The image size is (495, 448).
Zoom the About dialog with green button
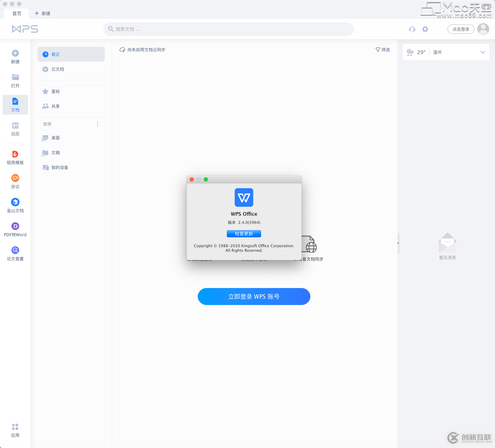click(x=206, y=179)
